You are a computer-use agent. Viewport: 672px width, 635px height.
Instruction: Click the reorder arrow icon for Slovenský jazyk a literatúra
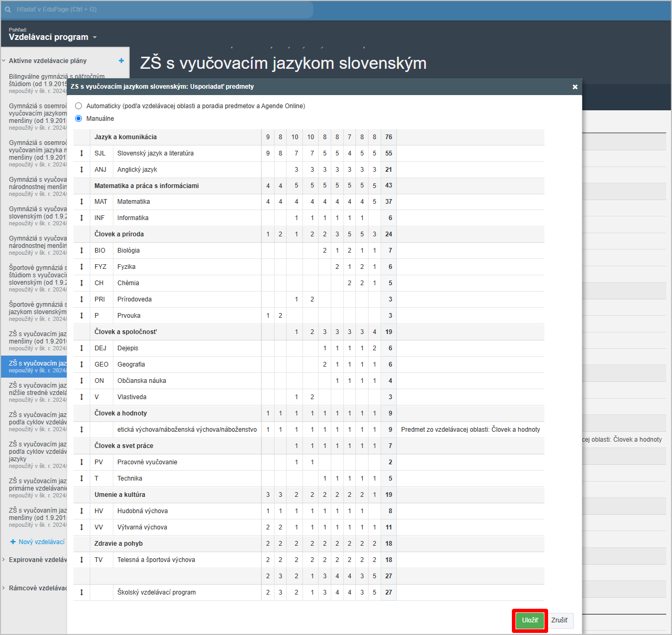(81, 153)
